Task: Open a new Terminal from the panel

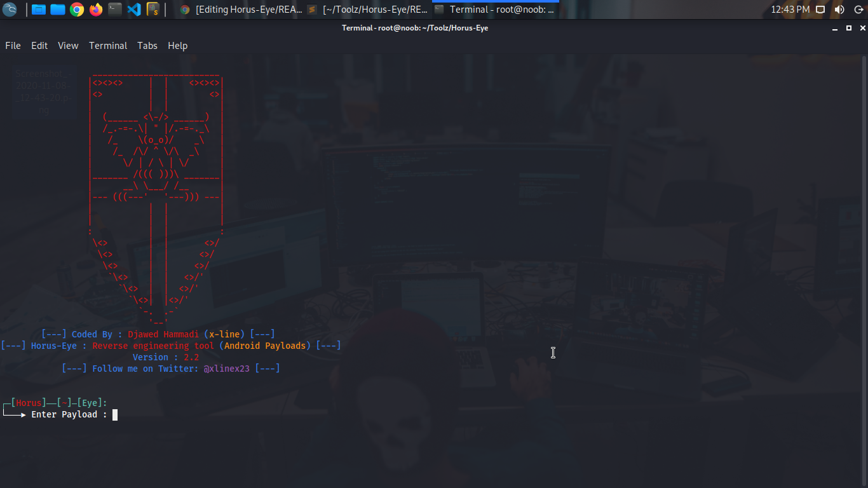Action: [115, 9]
